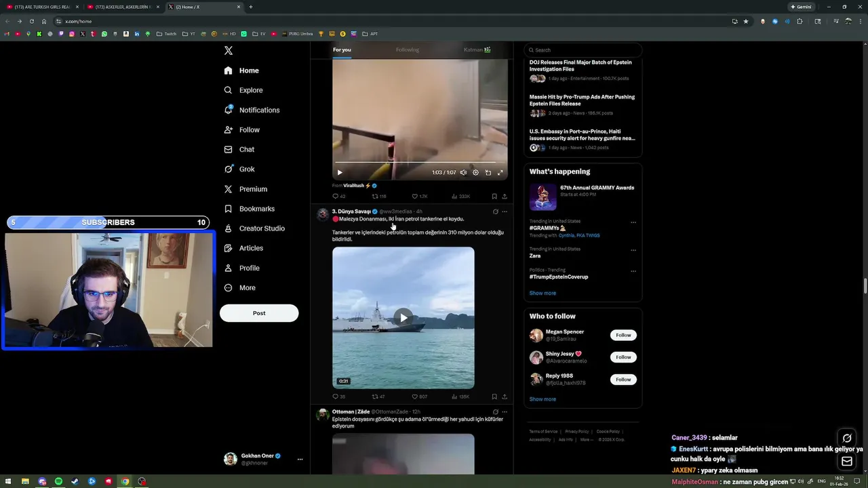Image resolution: width=868 pixels, height=488 pixels.
Task: Click Show more under What's happening
Action: 542,293
